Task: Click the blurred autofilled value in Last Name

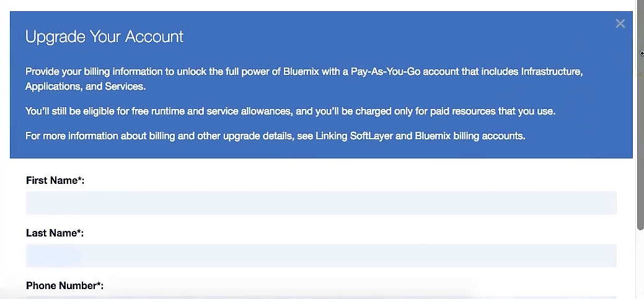Action: (53, 256)
